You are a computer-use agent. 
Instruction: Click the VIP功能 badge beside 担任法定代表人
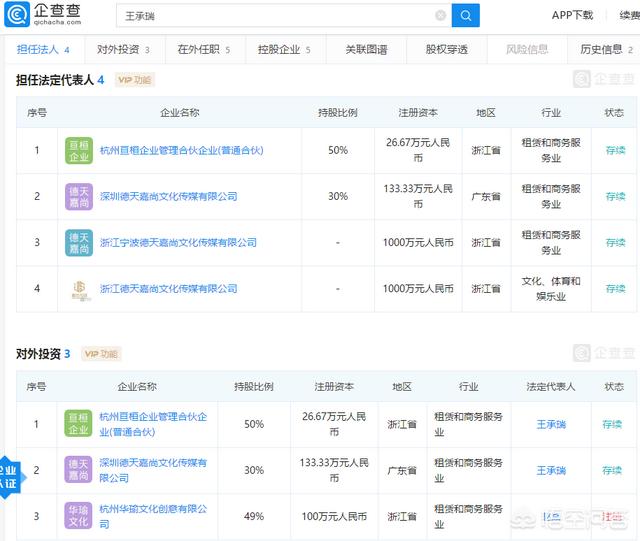pyautogui.click(x=135, y=80)
